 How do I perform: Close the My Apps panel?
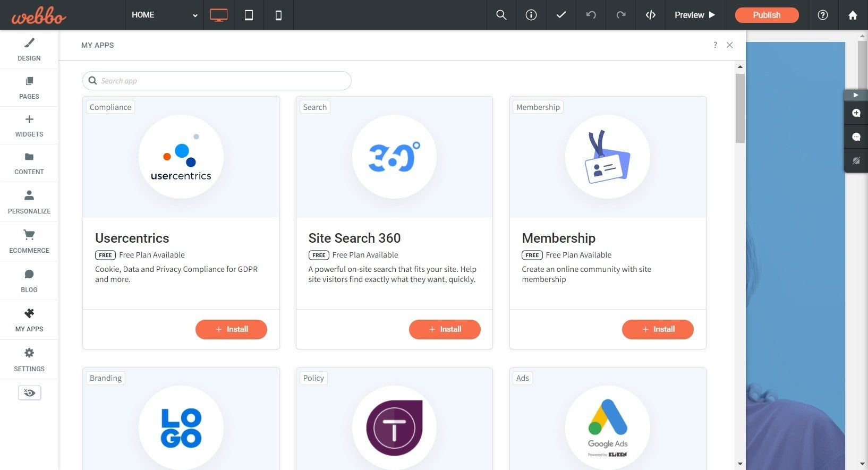[x=729, y=45]
